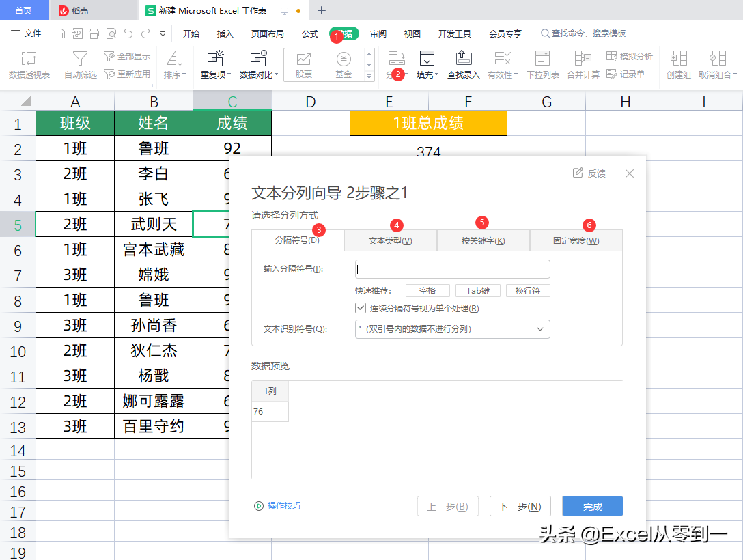
Task: Click the print preview icon
Action: tap(111, 33)
